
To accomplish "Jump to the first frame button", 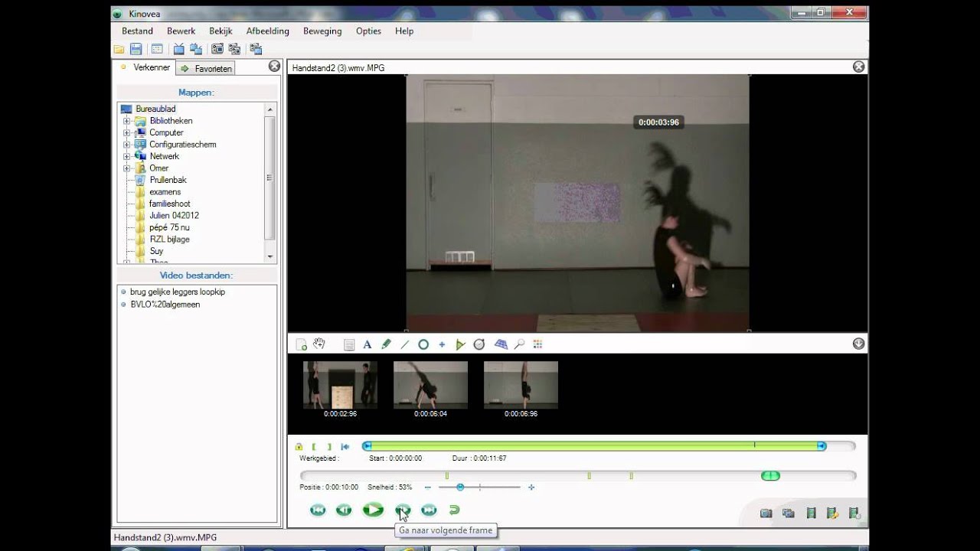I will 318,510.
